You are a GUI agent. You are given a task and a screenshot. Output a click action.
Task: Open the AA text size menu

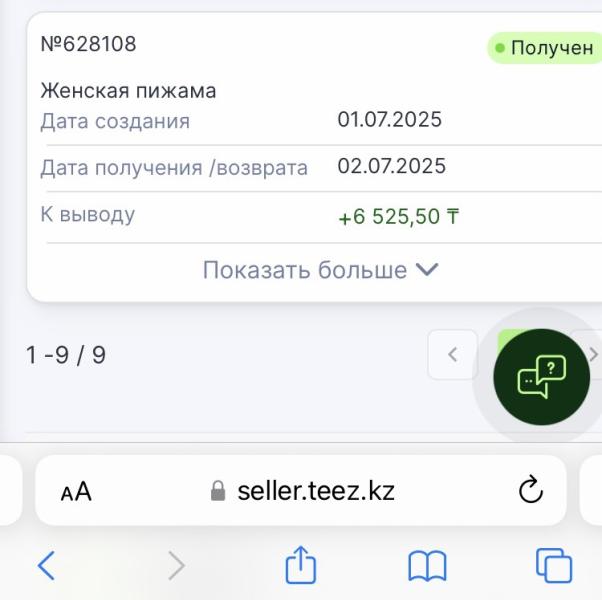[x=76, y=491]
